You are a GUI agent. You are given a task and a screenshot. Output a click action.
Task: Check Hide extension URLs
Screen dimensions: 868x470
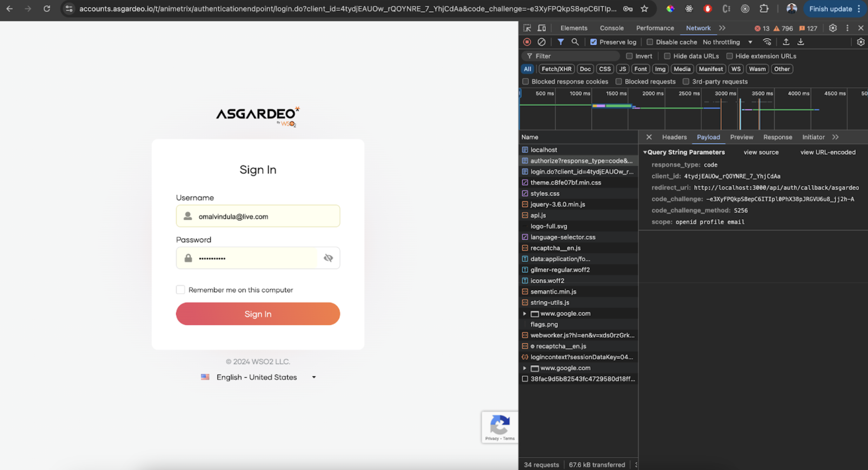tap(729, 56)
